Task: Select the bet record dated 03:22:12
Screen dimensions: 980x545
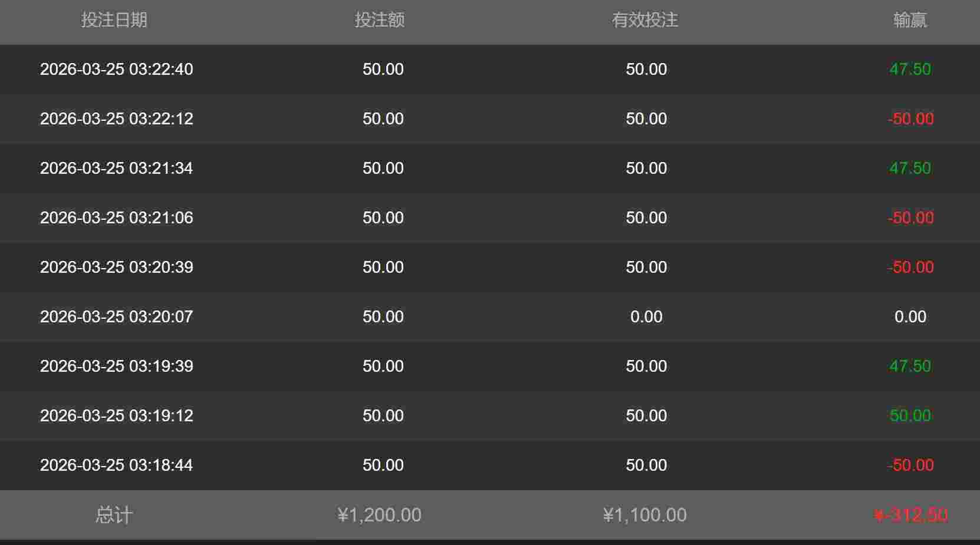Action: (116, 118)
